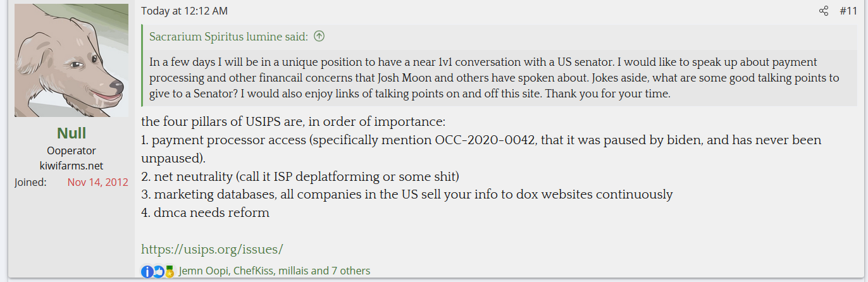Open the #11 post permalink
Screen dimensions: 868x282
[x=848, y=11]
